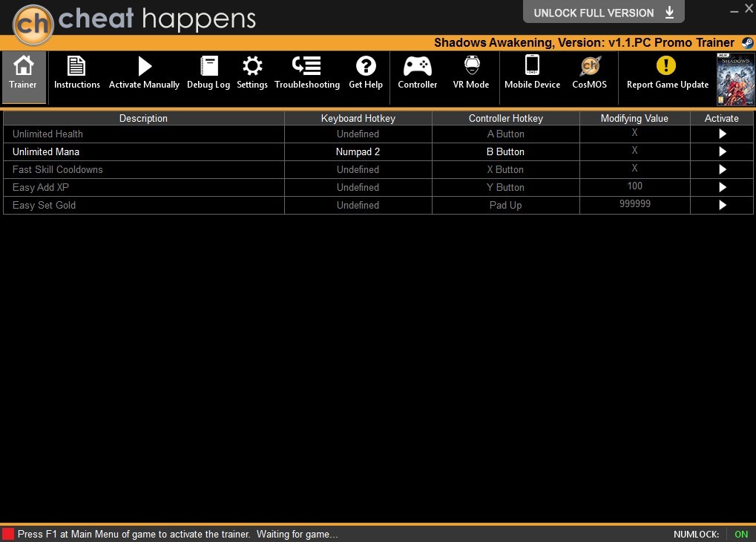The width and height of the screenshot is (756, 542).
Task: Click B Button controller hotkey
Action: click(x=505, y=152)
